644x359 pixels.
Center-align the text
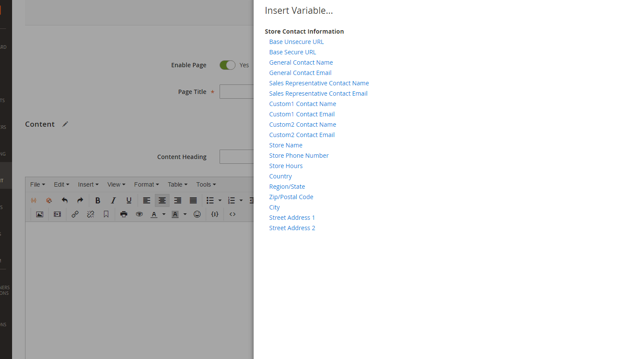pos(162,200)
